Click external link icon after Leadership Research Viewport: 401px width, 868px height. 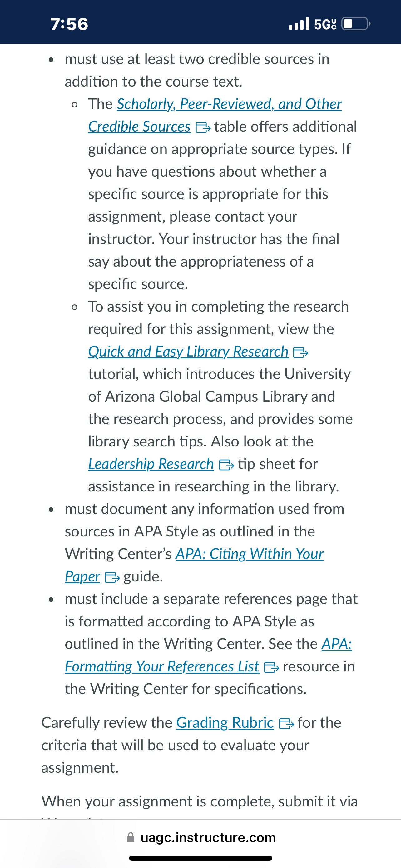226,465
